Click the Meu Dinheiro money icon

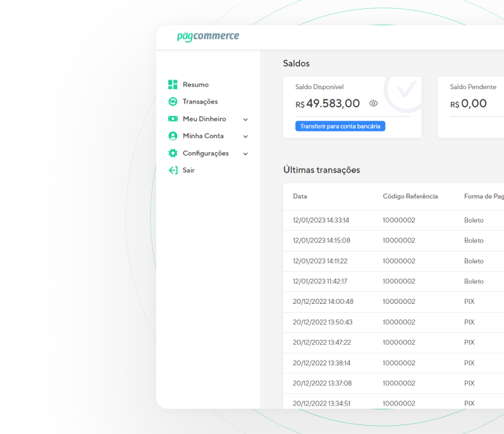point(173,119)
